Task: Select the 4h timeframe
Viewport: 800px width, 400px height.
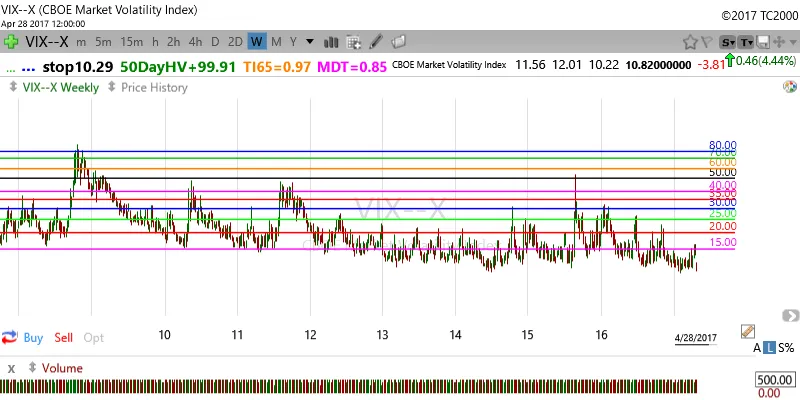Action: click(x=195, y=42)
